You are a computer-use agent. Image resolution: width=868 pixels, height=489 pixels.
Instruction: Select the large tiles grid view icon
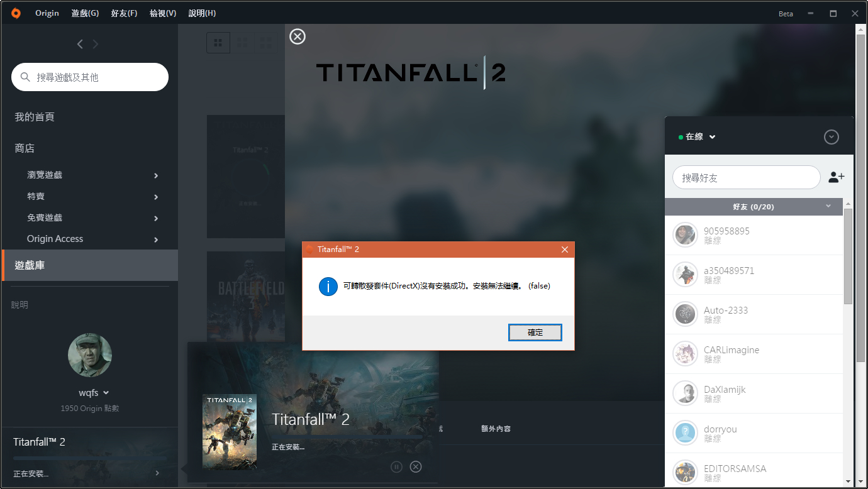tap(218, 43)
